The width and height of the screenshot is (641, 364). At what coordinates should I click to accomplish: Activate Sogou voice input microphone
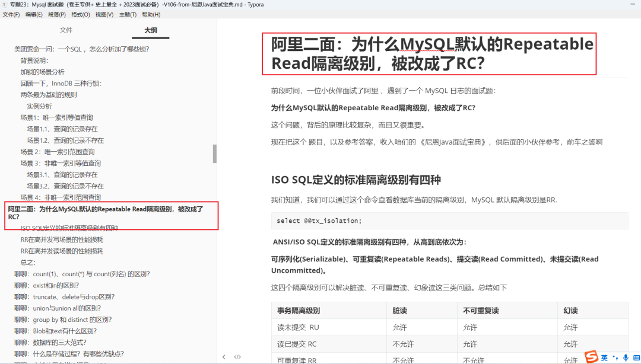point(626,358)
